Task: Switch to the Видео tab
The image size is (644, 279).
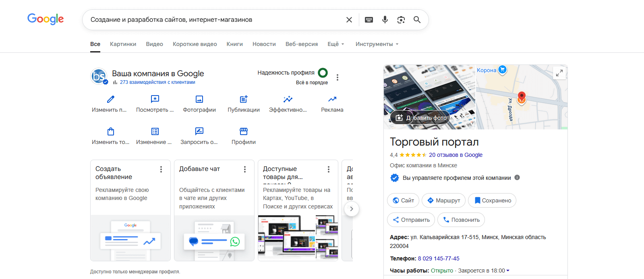Action: pyautogui.click(x=155, y=44)
